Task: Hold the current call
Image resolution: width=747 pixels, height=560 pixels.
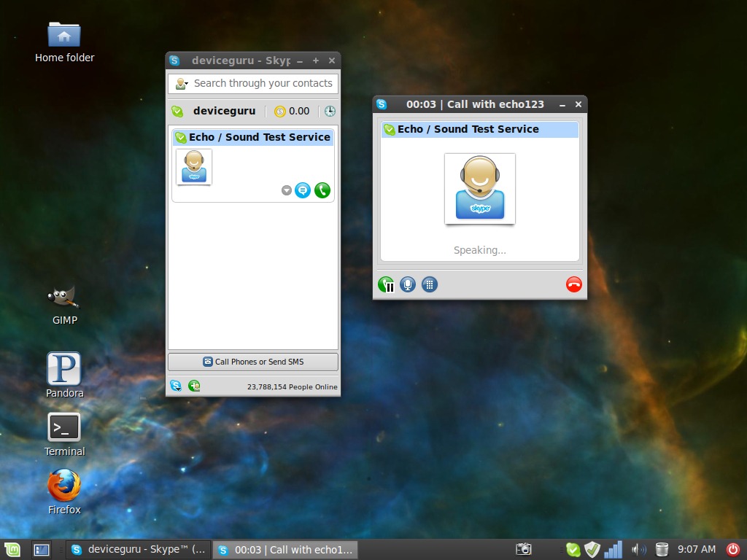Action: [x=386, y=285]
